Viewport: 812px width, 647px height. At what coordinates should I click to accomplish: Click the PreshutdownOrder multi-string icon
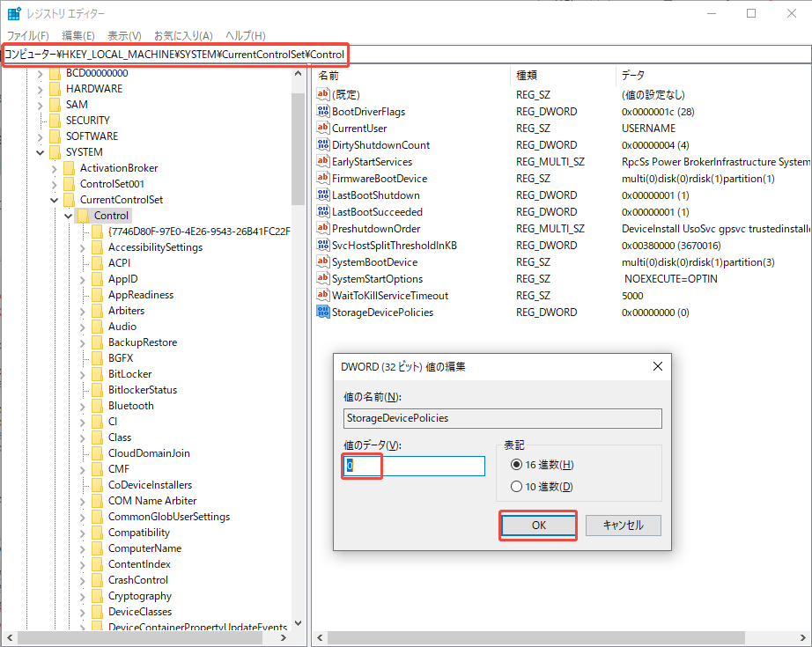pyautogui.click(x=323, y=228)
